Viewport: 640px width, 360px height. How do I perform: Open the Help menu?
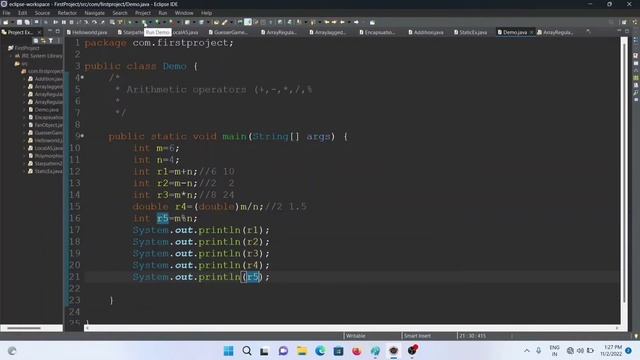tap(206, 13)
